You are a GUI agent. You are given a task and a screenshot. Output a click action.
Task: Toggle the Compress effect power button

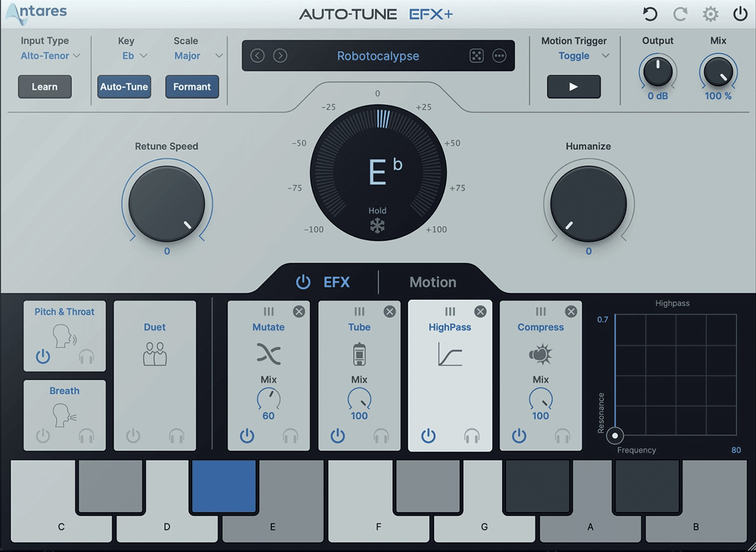(519, 436)
